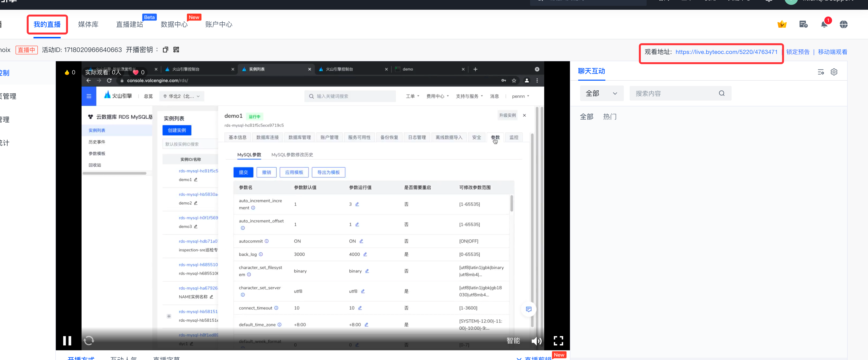Open instance link rds-mysql-hb5830a
Image resolution: width=868 pixels, height=360 pixels.
(199, 195)
